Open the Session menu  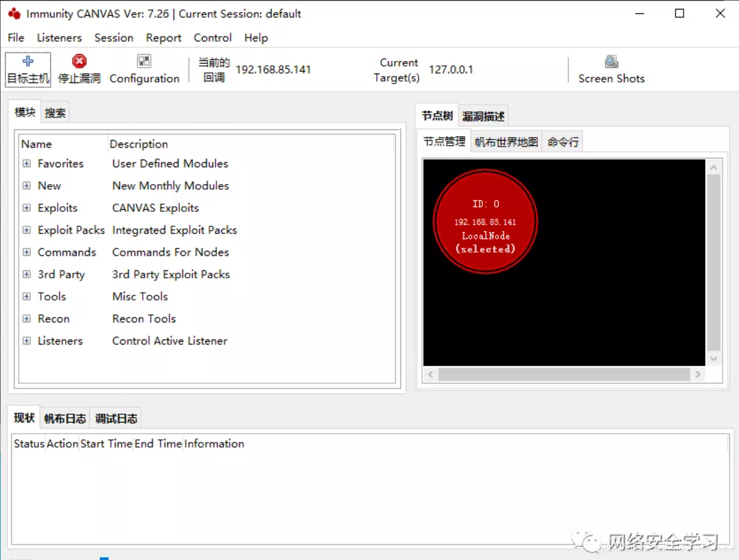114,38
